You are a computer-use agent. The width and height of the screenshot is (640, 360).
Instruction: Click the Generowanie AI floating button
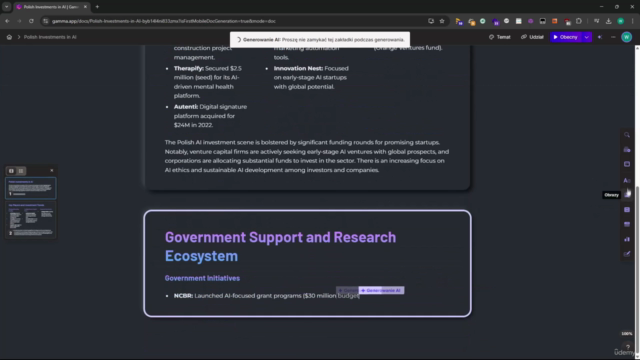point(381,290)
